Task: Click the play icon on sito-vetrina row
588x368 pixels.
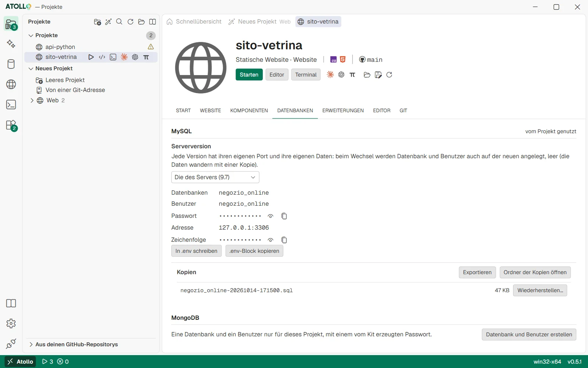Action: click(91, 57)
